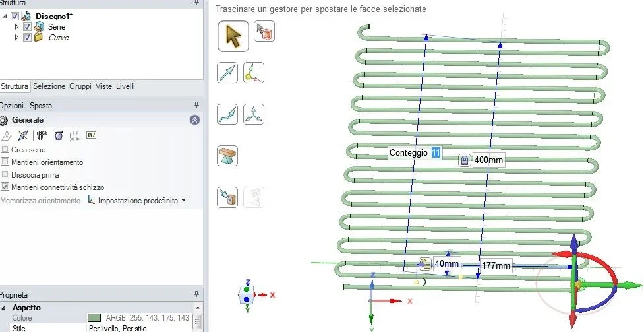Click the Anchor tool guide icon

click(254, 73)
